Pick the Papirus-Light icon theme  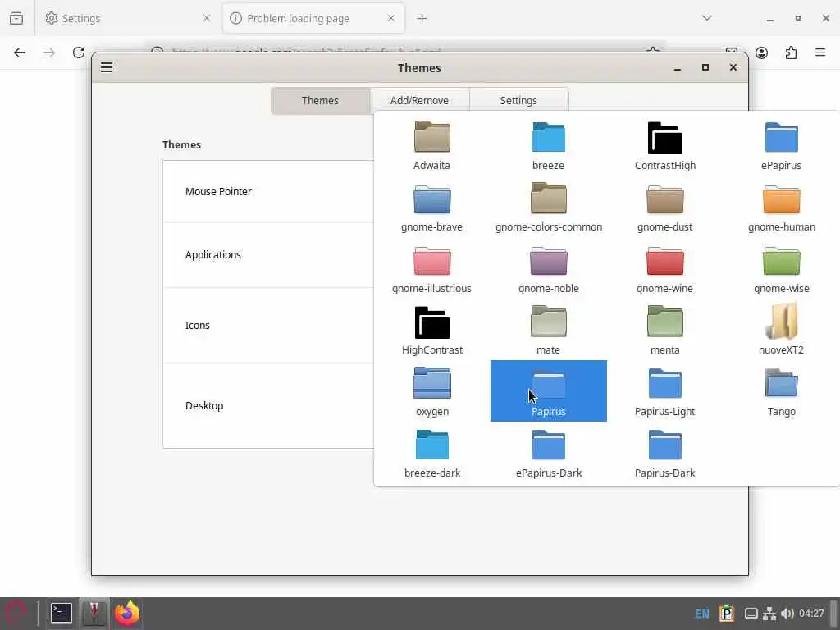[x=664, y=391]
